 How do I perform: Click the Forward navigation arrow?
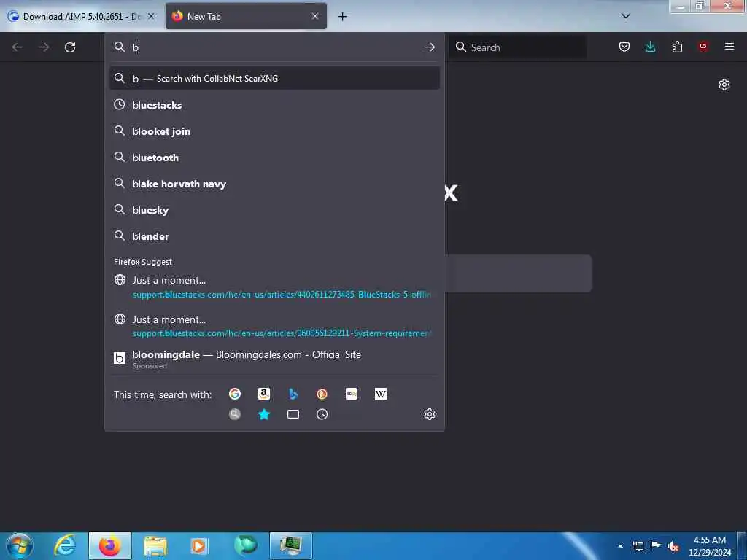[x=44, y=47]
